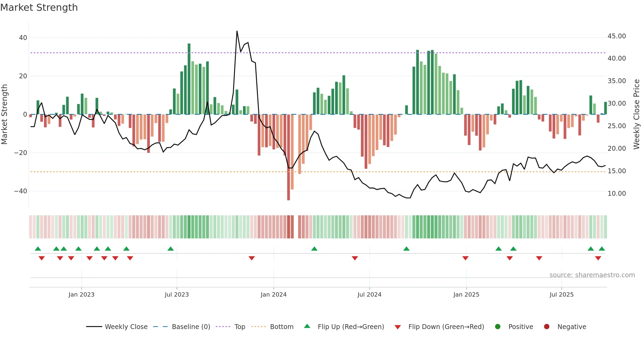The width and height of the screenshot is (644, 362).
Task: Click the red Negative circle in the legend
Action: tap(547, 327)
